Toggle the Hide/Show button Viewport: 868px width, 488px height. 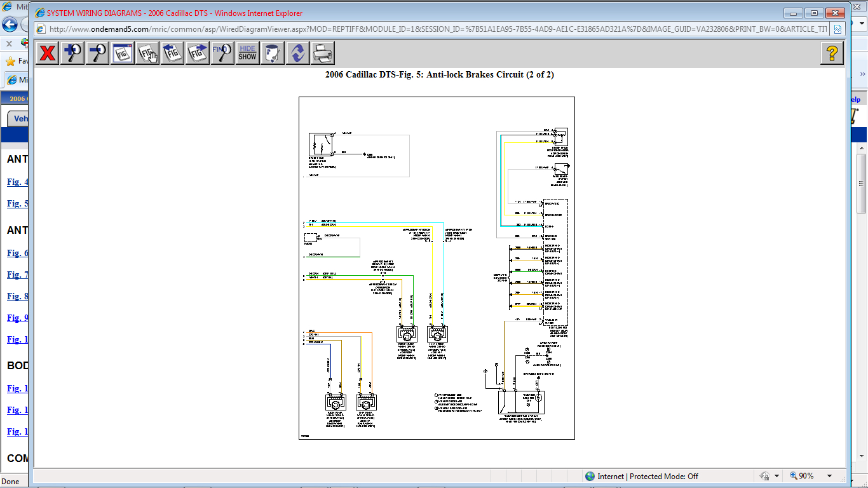coord(247,53)
